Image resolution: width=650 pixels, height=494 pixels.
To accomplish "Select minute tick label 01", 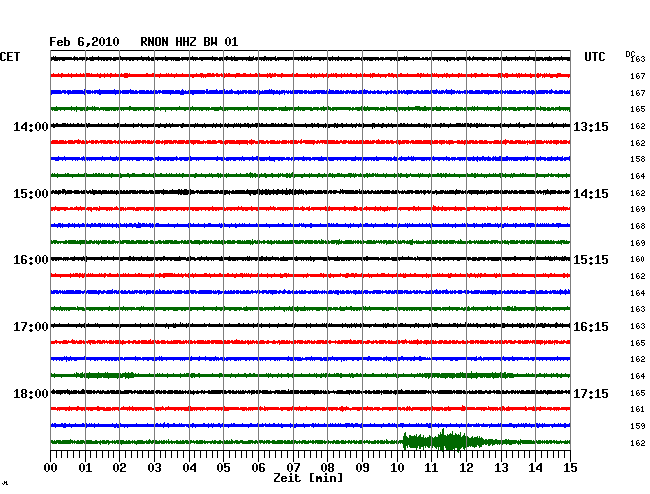I will [85, 468].
